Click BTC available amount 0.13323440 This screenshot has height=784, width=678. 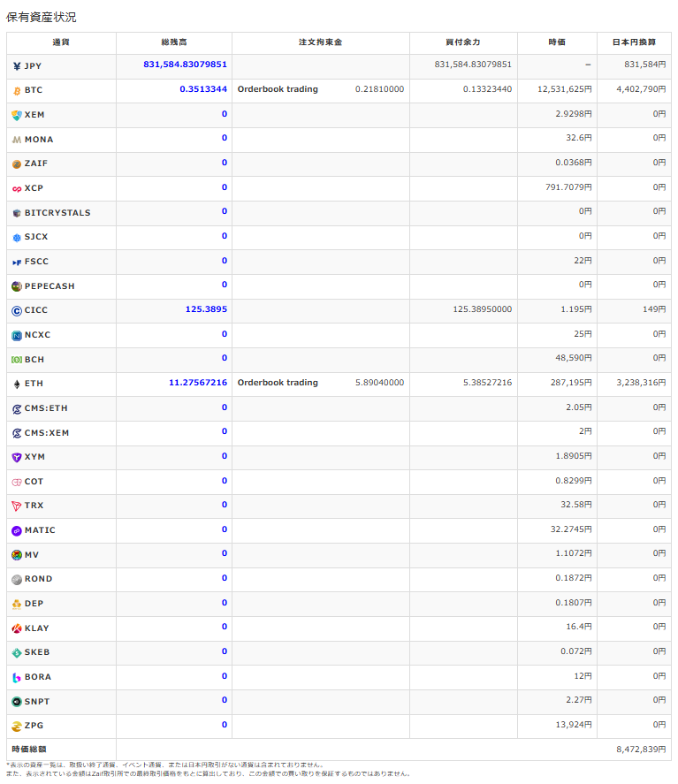coord(487,89)
